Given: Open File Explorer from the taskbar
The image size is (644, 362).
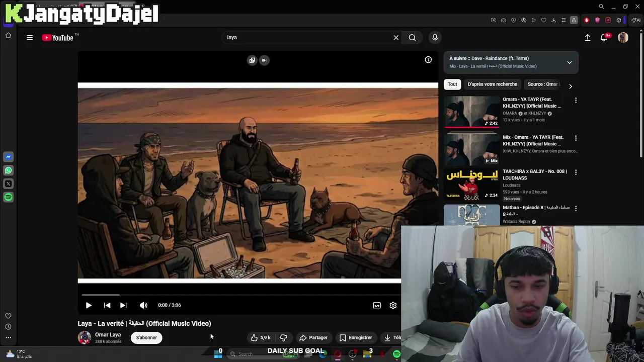Looking at the screenshot, I should (367, 354).
